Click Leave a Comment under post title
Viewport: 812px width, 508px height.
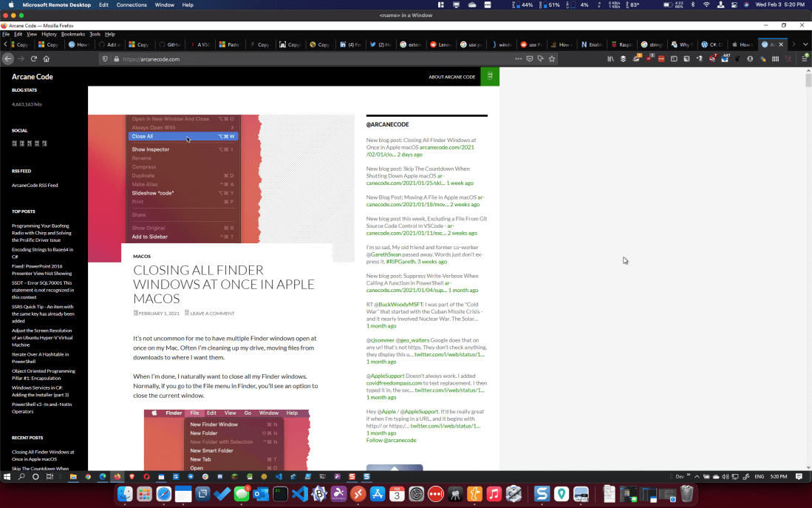[211, 314]
